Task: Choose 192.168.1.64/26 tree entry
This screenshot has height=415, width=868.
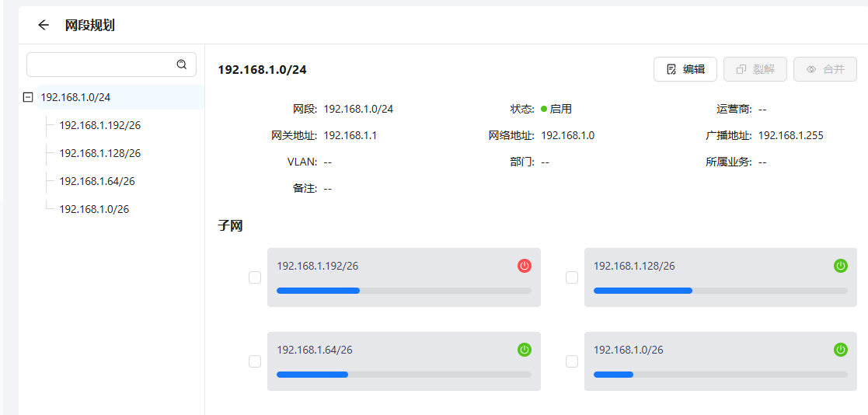Action: (96, 181)
